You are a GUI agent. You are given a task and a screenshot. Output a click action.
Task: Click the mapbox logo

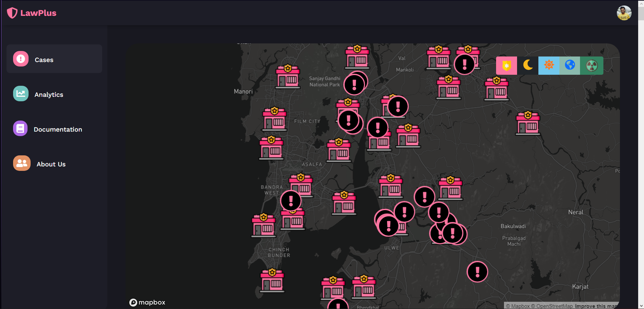point(147,302)
